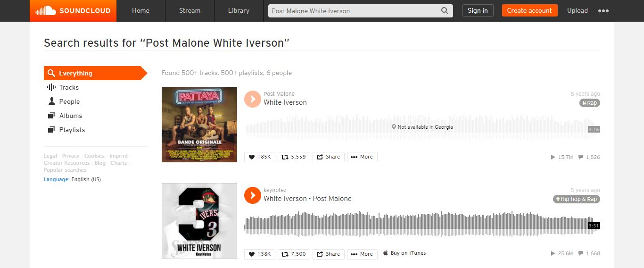The width and height of the screenshot is (644, 268).
Task: Repost the track with 7,500 reposts
Action: pyautogui.click(x=294, y=254)
